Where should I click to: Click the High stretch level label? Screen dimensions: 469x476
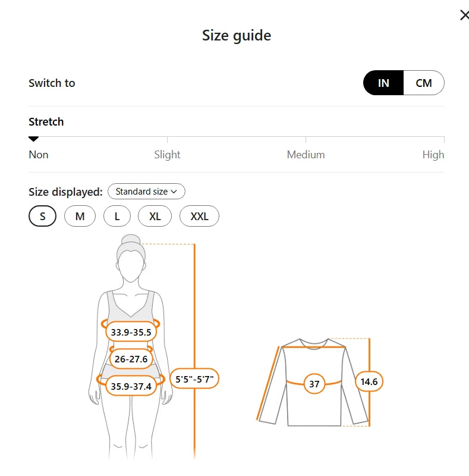433,155
